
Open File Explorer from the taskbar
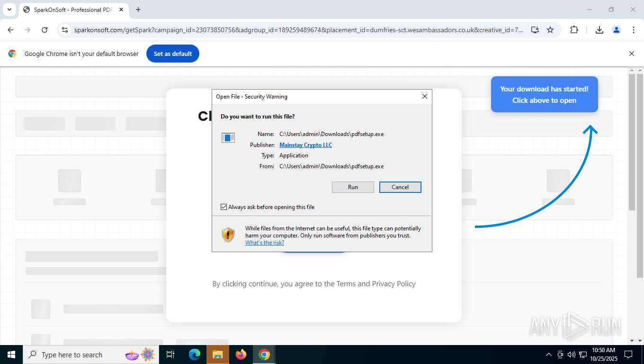[x=217, y=355]
